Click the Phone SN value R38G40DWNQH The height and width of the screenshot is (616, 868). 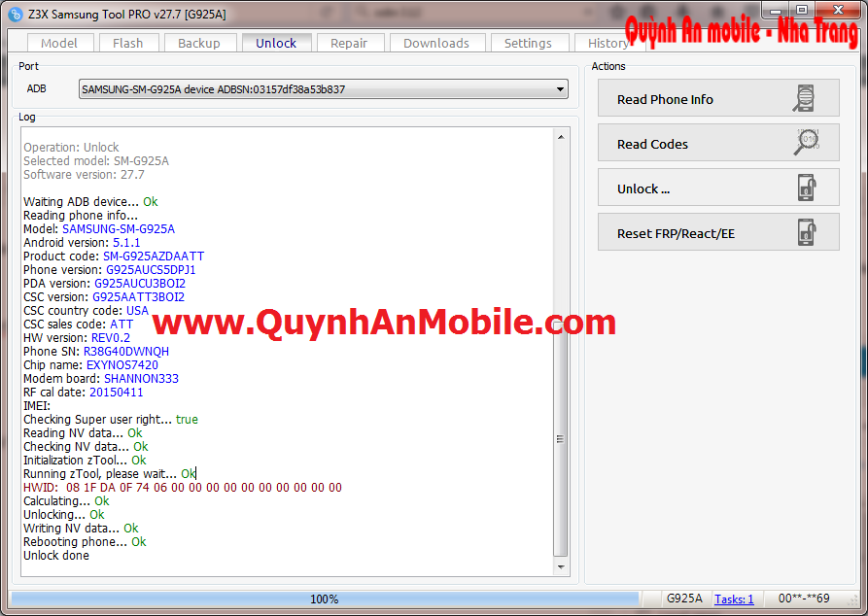tap(126, 352)
